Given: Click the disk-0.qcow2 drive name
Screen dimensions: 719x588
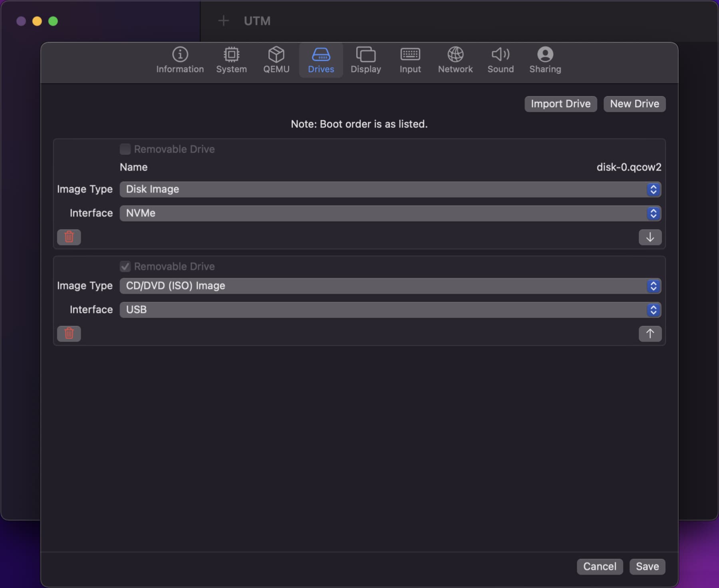Looking at the screenshot, I should click(x=629, y=167).
